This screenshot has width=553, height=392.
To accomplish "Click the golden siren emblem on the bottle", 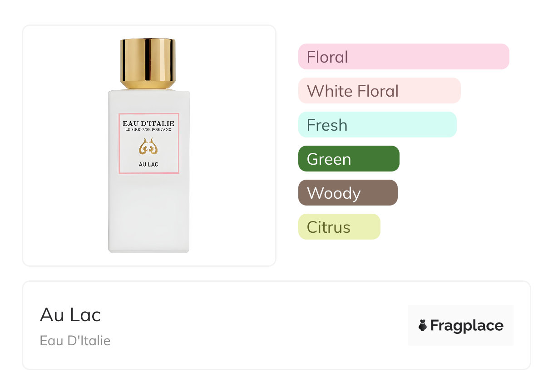I will 148,147.
